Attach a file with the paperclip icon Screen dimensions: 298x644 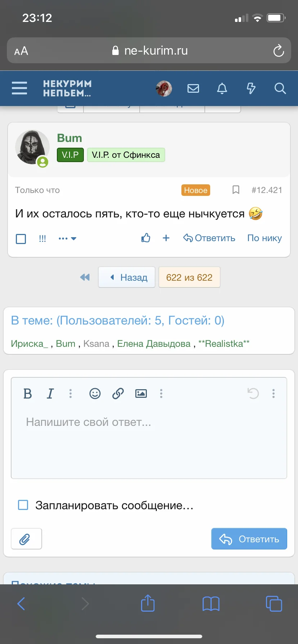click(26, 538)
